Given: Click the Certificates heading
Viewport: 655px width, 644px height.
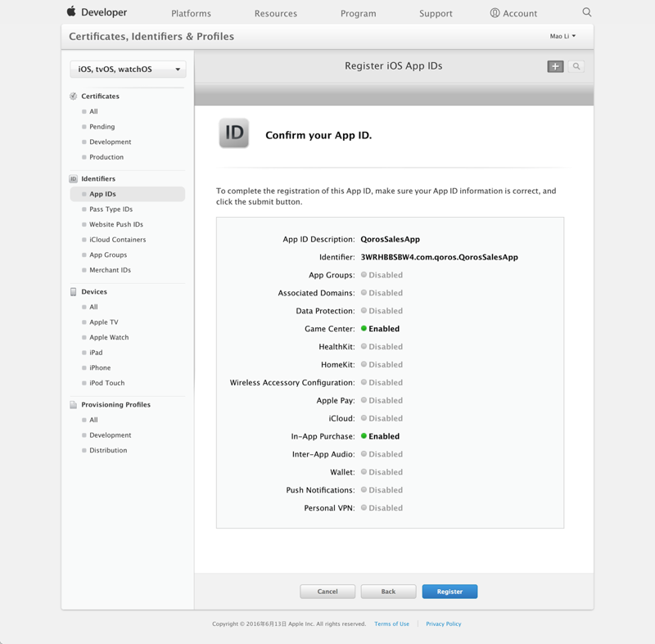Looking at the screenshot, I should click(x=100, y=96).
